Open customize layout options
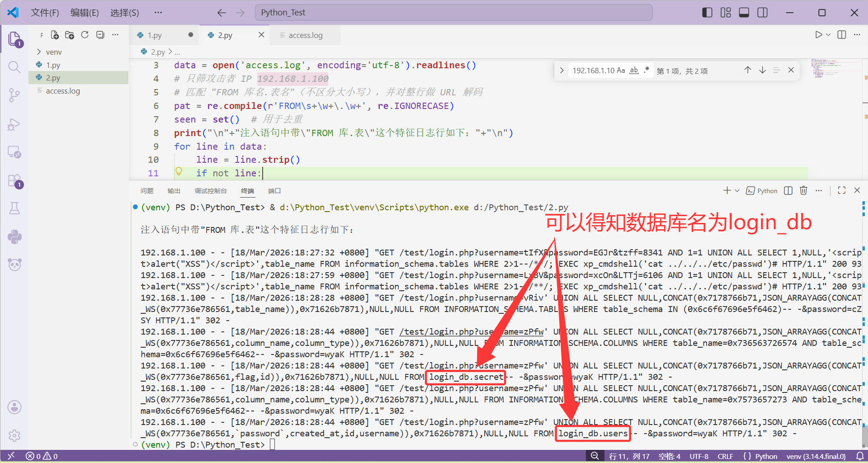868x463 pixels. click(x=726, y=13)
